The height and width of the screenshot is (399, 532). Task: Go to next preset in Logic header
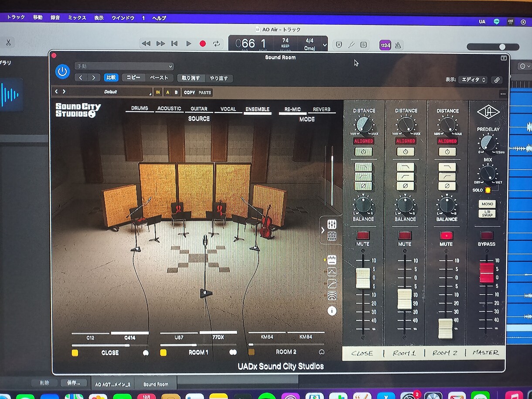point(94,78)
